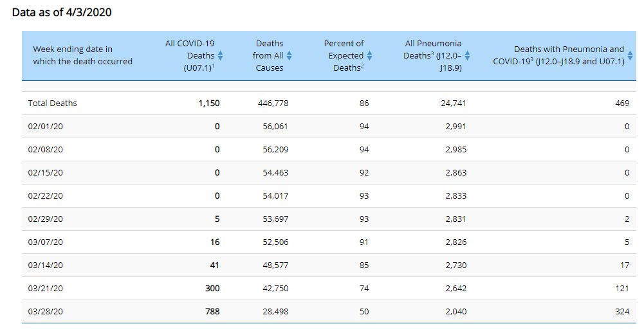Click all-cause deaths value 48,577
644x333 pixels.
275,265
